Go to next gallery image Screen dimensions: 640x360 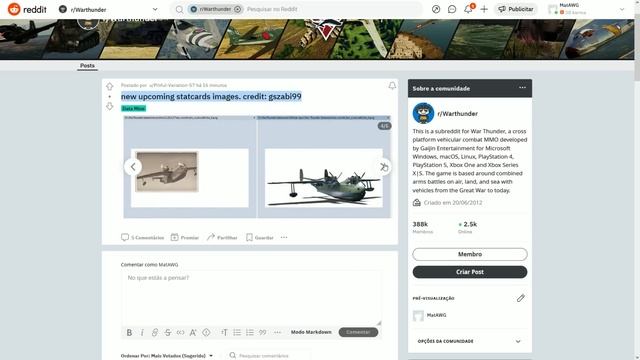coord(383,167)
